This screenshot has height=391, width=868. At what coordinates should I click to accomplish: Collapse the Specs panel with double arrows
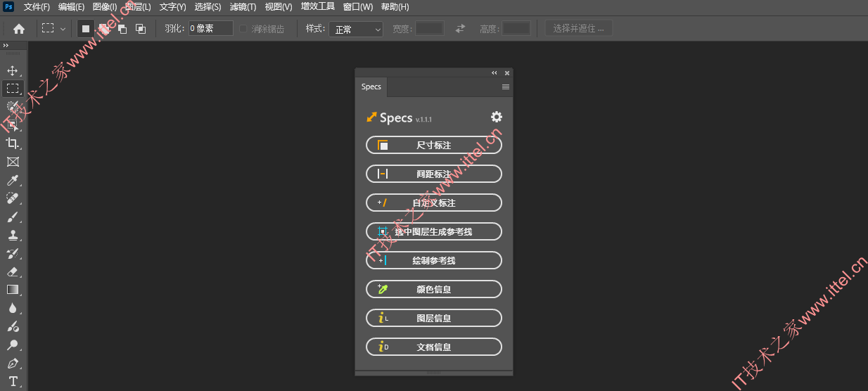tap(494, 72)
